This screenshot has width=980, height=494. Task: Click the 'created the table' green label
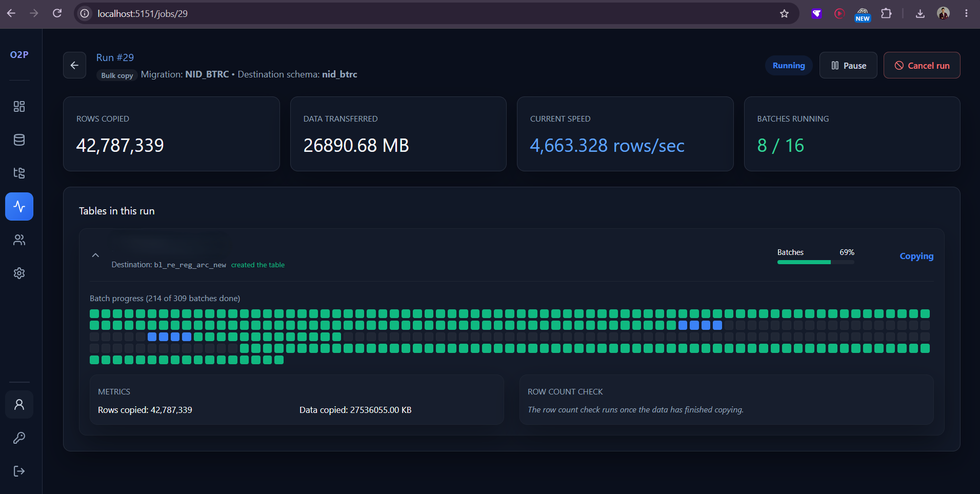coord(257,265)
